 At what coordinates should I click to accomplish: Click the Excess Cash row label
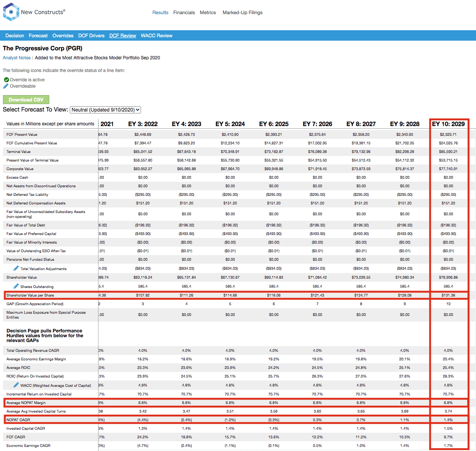click(x=17, y=177)
